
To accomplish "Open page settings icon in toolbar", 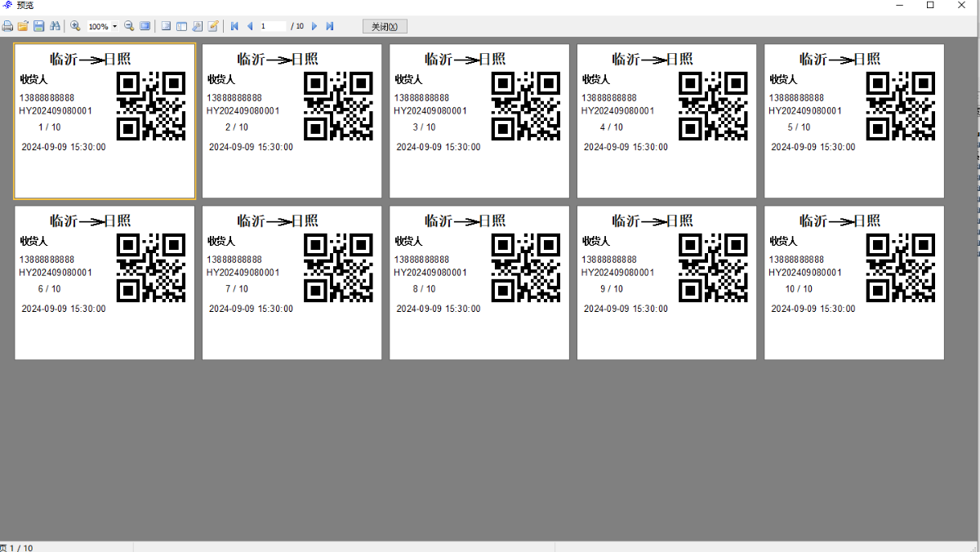I will (197, 26).
